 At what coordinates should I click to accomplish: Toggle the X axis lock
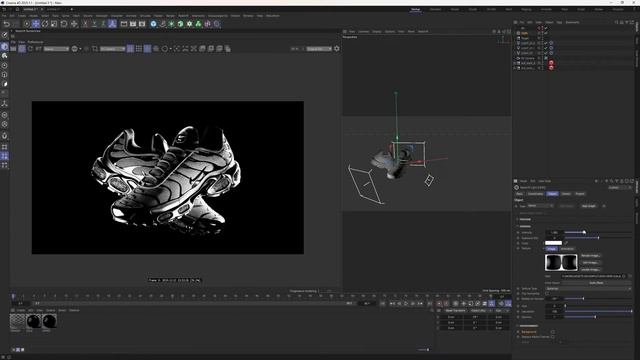85,24
